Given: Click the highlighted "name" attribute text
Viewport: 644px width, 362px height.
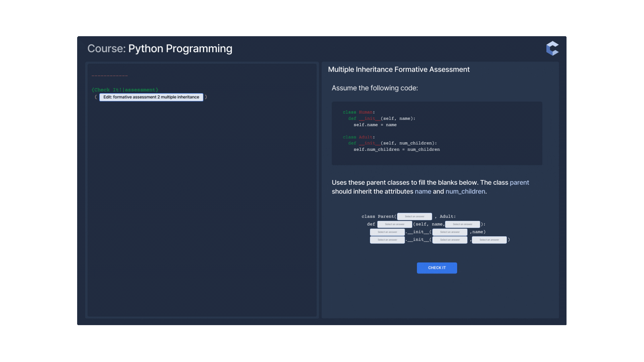Looking at the screenshot, I should point(423,191).
